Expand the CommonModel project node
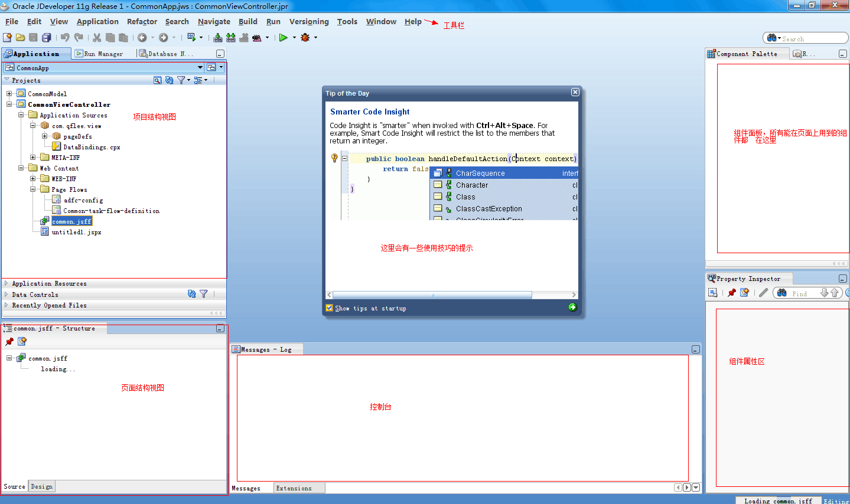 click(x=9, y=94)
